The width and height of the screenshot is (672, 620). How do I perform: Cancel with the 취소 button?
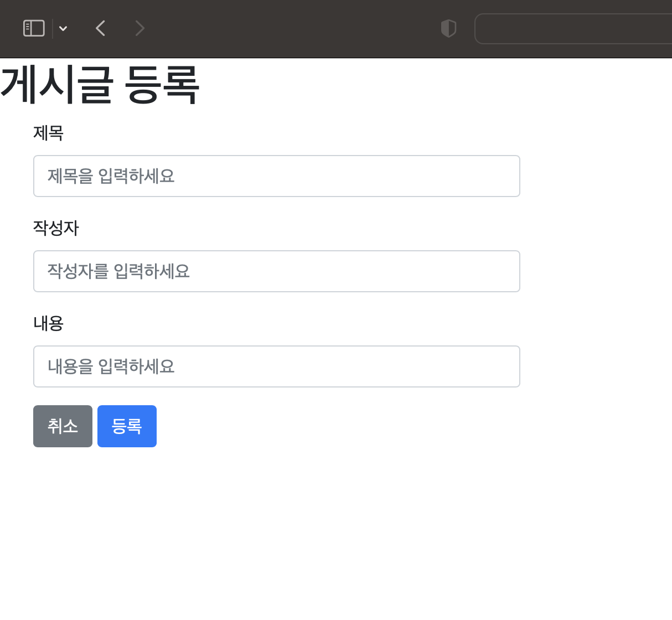tap(63, 426)
